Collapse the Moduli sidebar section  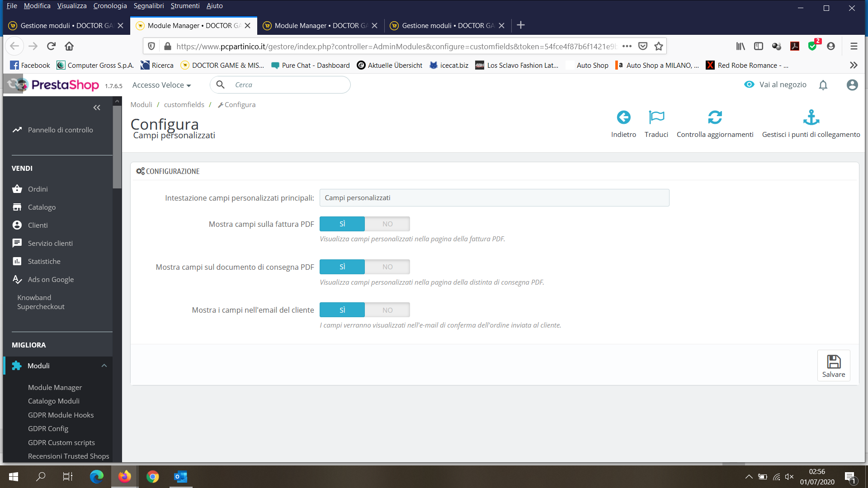coord(104,366)
